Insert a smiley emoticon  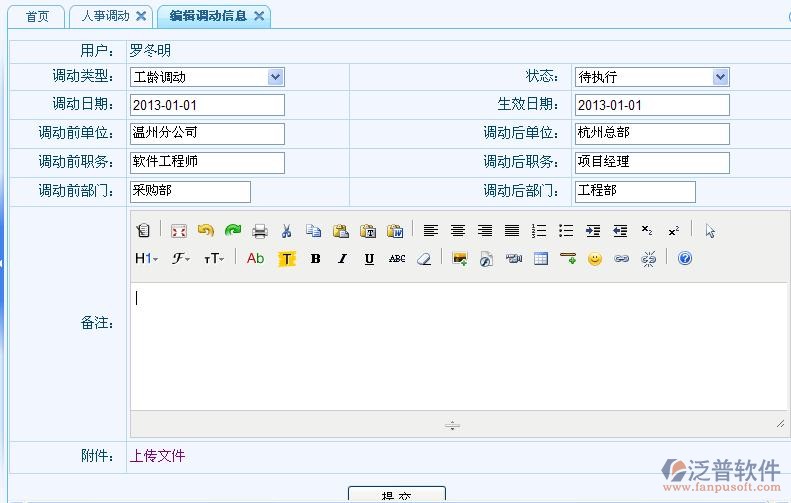595,259
